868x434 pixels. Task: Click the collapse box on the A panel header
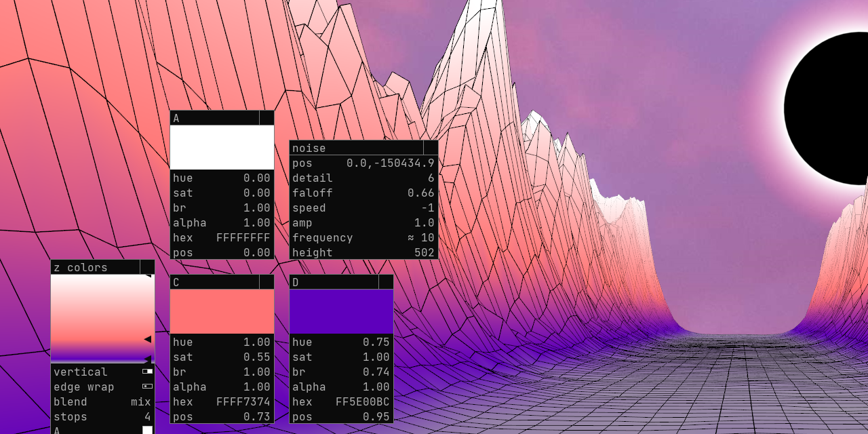pyautogui.click(x=267, y=118)
